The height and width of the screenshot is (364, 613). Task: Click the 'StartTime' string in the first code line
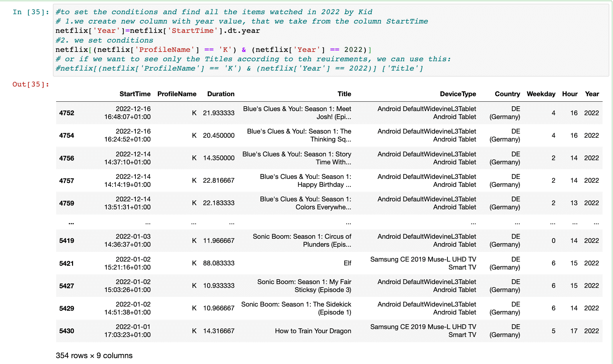[x=193, y=31]
